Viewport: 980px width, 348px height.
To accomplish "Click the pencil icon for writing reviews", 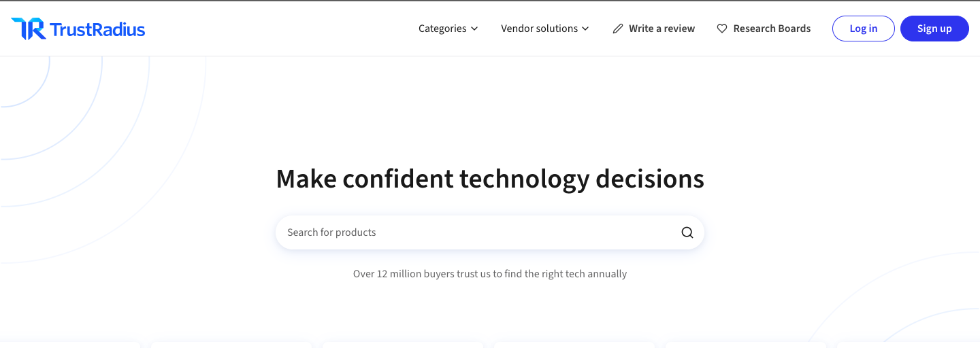I will pyautogui.click(x=618, y=29).
